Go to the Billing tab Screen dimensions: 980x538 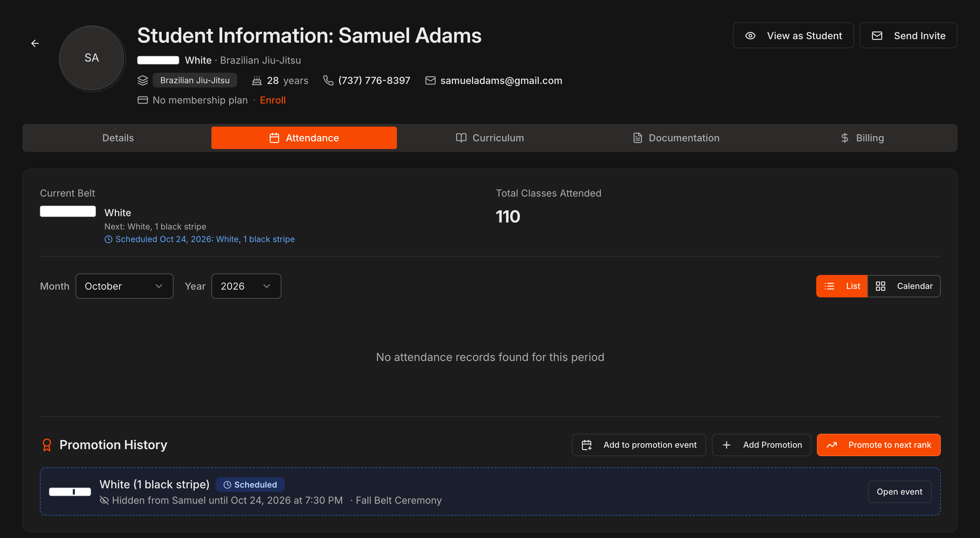862,137
